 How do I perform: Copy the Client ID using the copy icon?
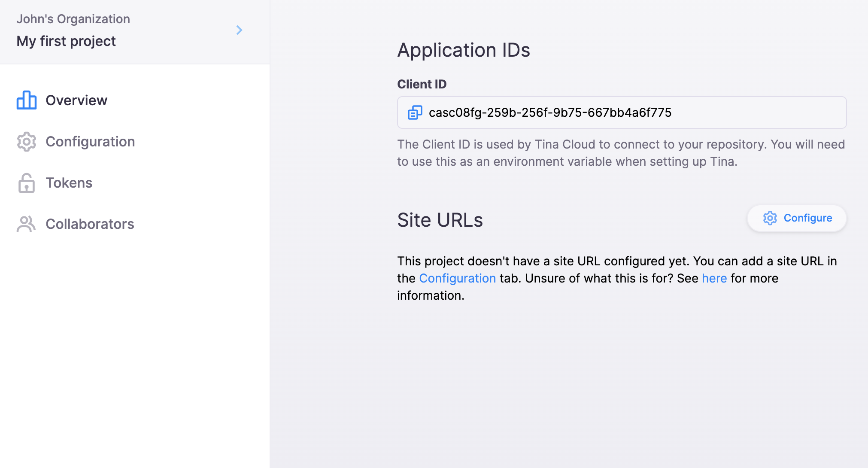tap(415, 112)
